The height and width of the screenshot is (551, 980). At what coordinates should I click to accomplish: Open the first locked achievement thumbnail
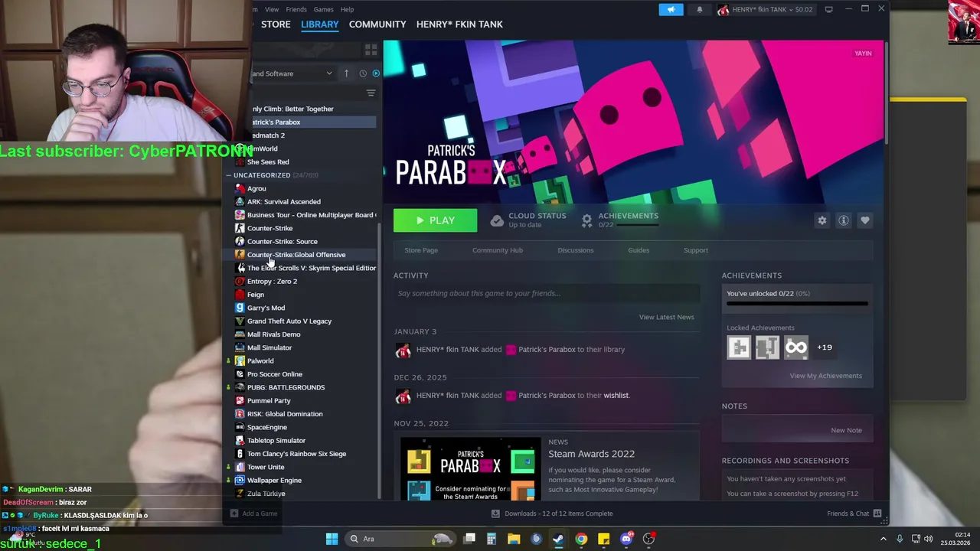(739, 347)
